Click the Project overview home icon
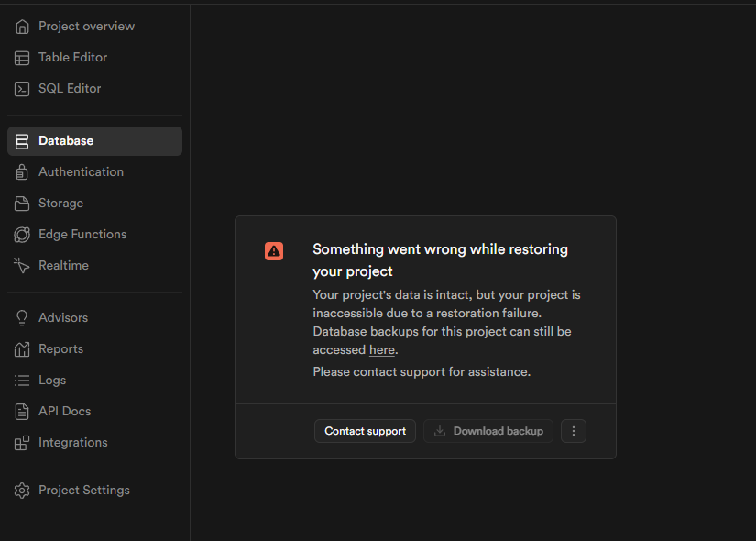 point(22,27)
